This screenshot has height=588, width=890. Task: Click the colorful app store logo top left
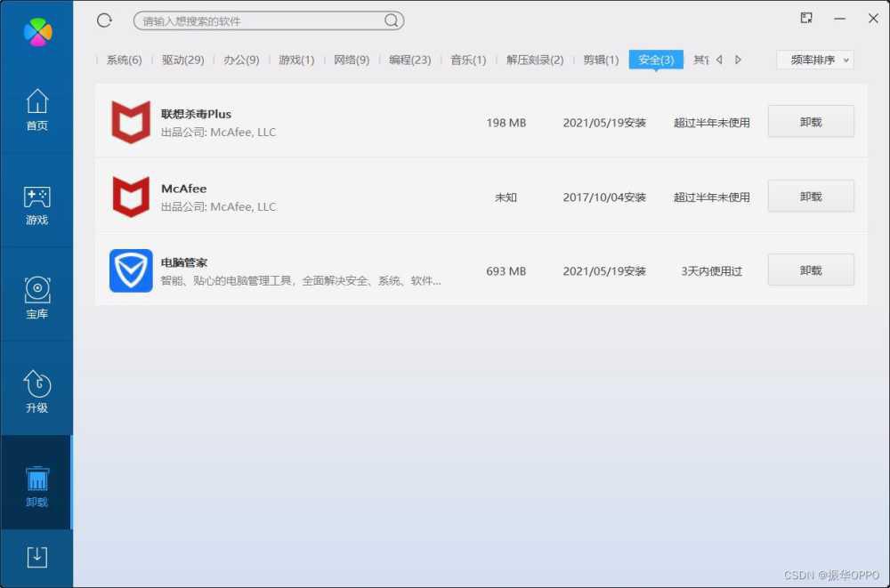[x=36, y=33]
